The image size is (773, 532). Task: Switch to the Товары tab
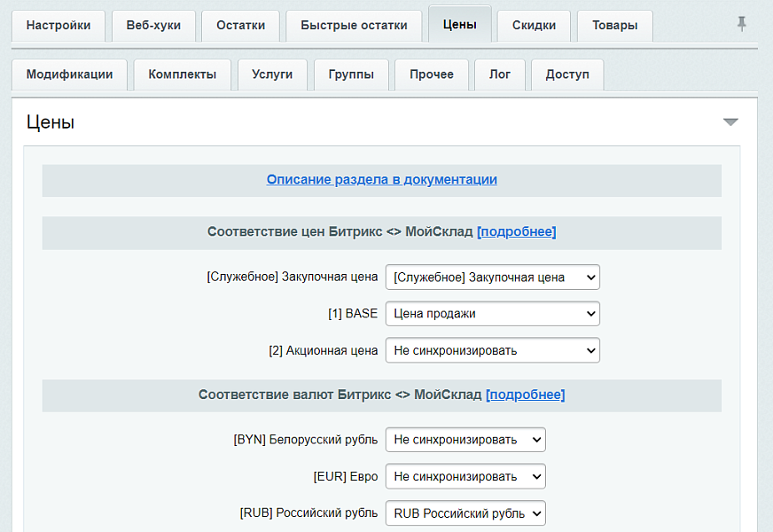pos(614,26)
